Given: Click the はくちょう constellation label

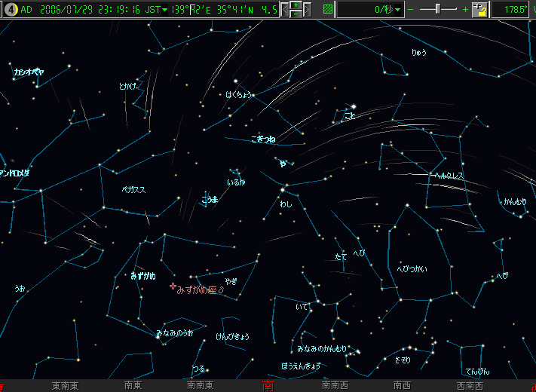Looking at the screenshot, I should (x=237, y=95).
